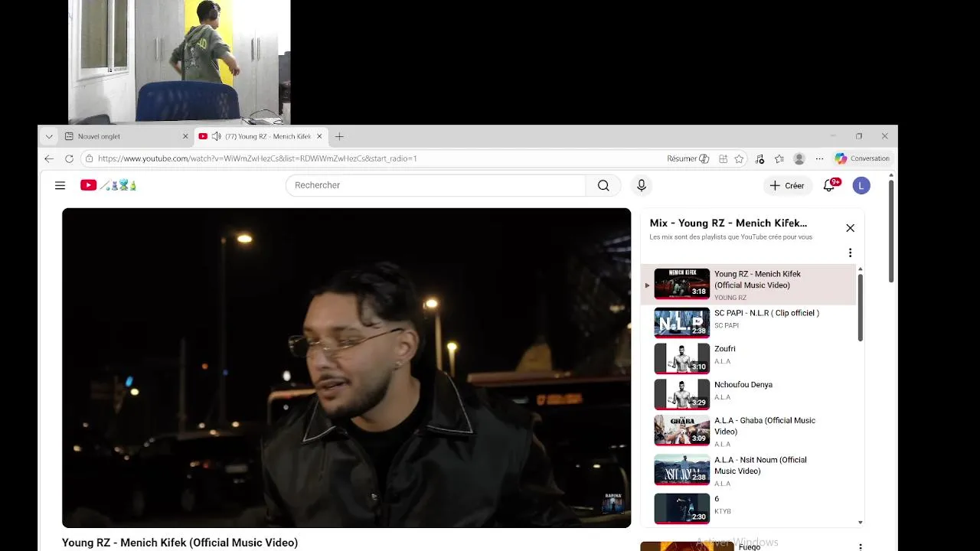The height and width of the screenshot is (551, 980).
Task: Open options for the Fuego video
Action: click(861, 547)
